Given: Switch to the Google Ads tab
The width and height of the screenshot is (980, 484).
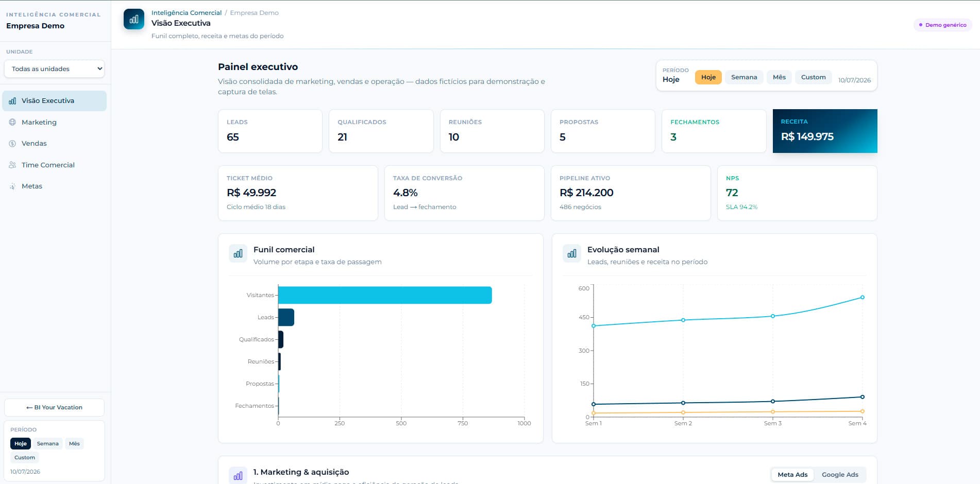Looking at the screenshot, I should [840, 475].
